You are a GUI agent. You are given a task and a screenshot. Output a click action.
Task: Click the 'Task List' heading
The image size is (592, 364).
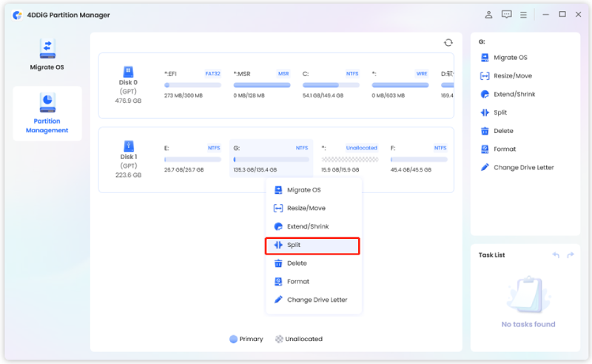click(x=491, y=255)
